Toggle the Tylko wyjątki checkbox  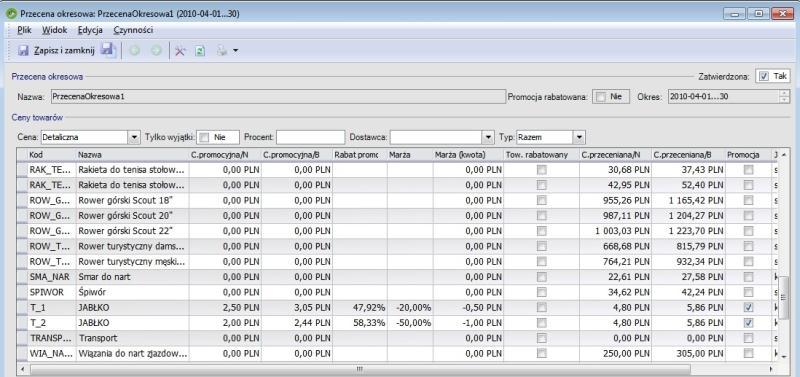(204, 137)
